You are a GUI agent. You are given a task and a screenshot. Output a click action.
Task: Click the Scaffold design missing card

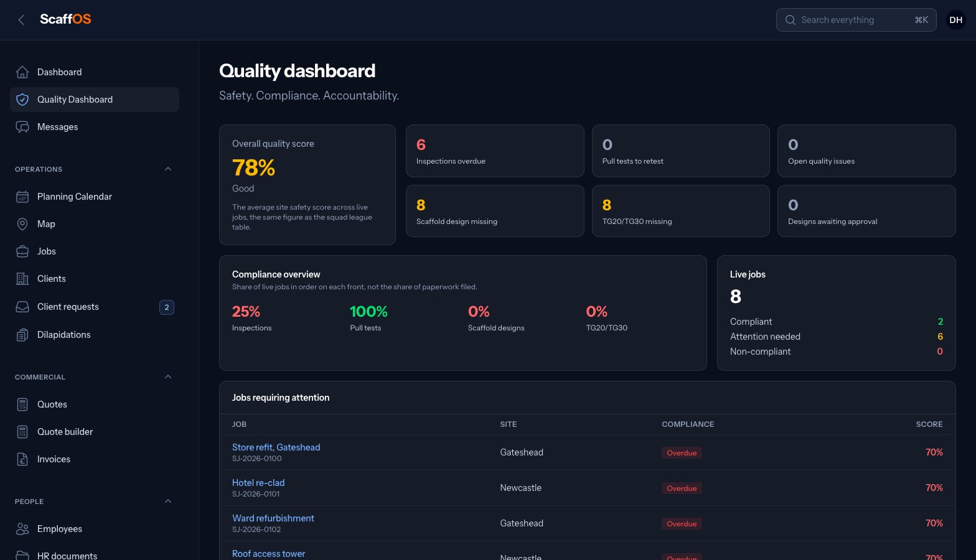coord(495,211)
